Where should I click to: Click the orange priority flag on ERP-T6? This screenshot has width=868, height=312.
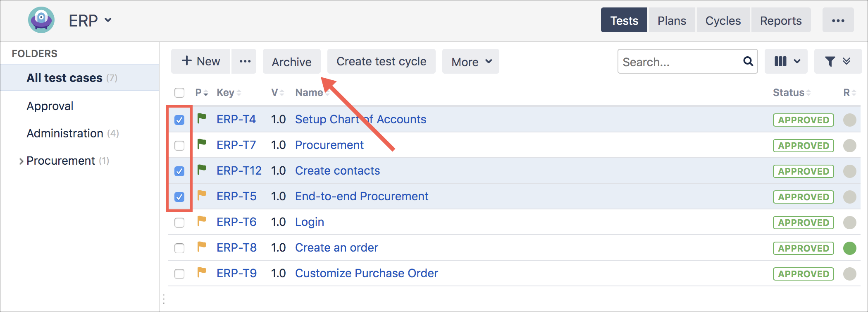pos(202,221)
